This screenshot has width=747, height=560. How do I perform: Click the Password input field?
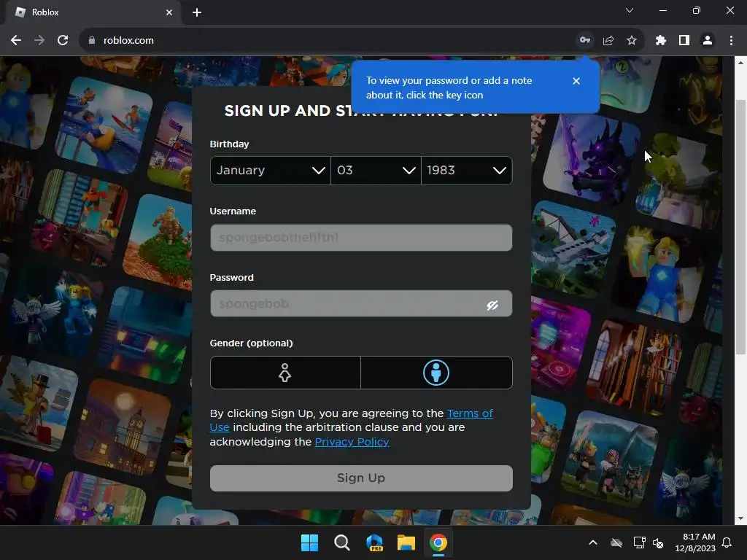(361, 304)
